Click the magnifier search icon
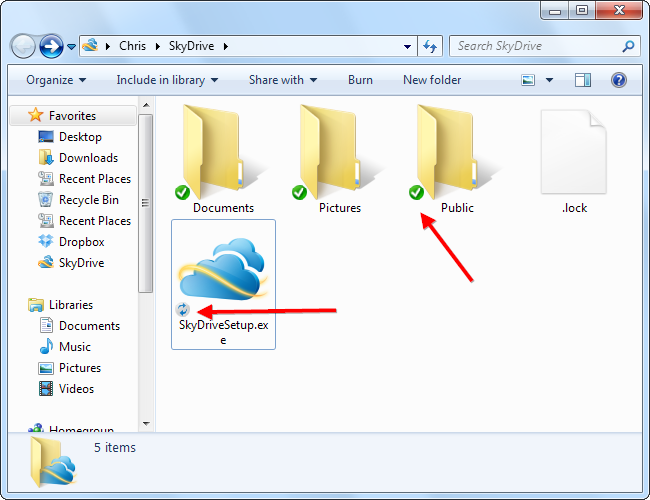 coord(628,46)
